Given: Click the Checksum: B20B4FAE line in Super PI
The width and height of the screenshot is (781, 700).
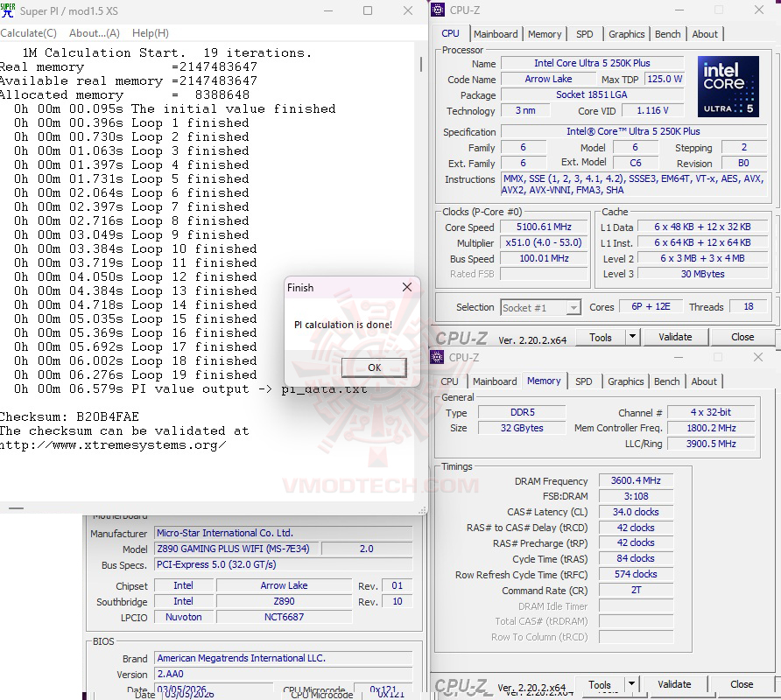Looking at the screenshot, I should pos(70,416).
